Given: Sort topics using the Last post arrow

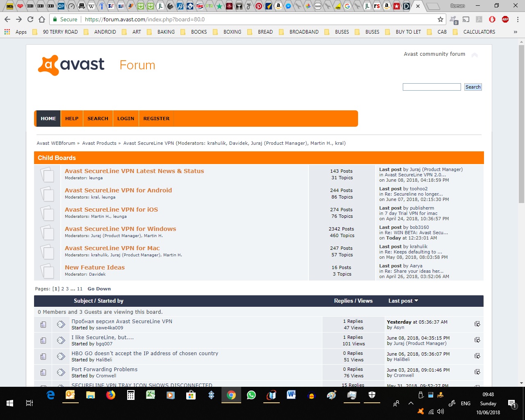Looking at the screenshot, I should (416, 301).
